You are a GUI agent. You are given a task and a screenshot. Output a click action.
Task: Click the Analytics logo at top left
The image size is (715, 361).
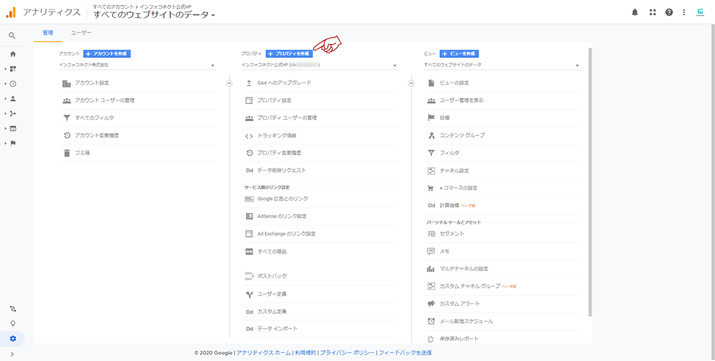tap(10, 12)
